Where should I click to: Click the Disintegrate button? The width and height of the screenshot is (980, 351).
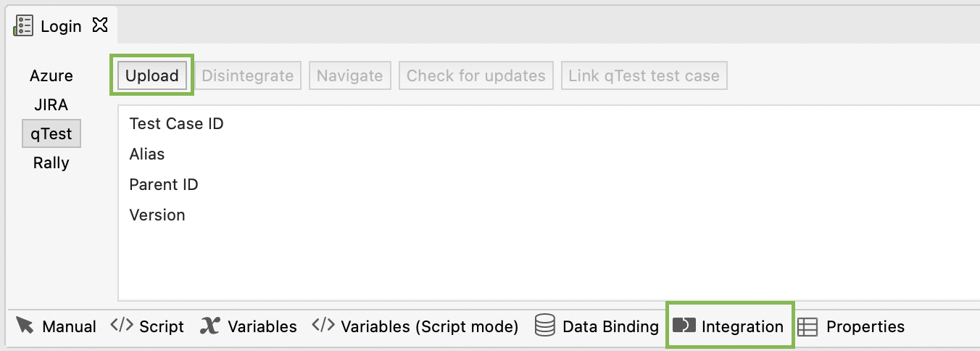pos(247,75)
